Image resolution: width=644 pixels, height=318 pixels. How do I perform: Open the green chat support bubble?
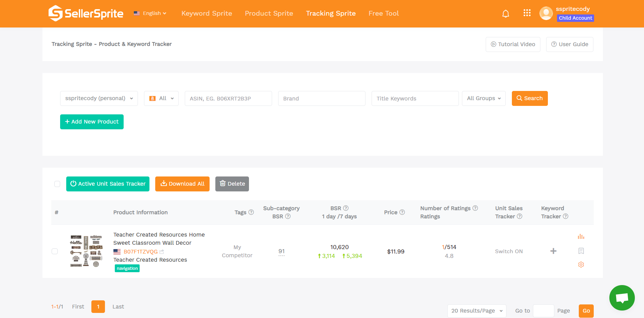(622, 298)
